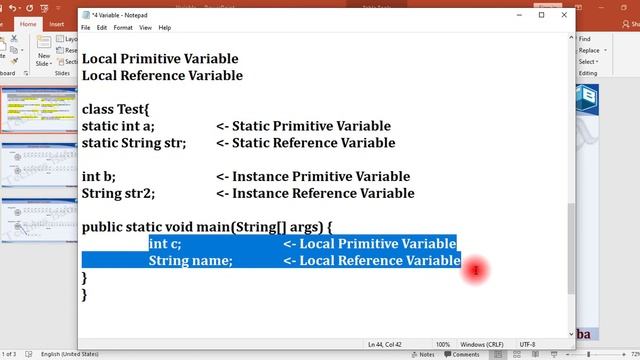Click the PowerPoint Redo icon

click(x=29, y=8)
